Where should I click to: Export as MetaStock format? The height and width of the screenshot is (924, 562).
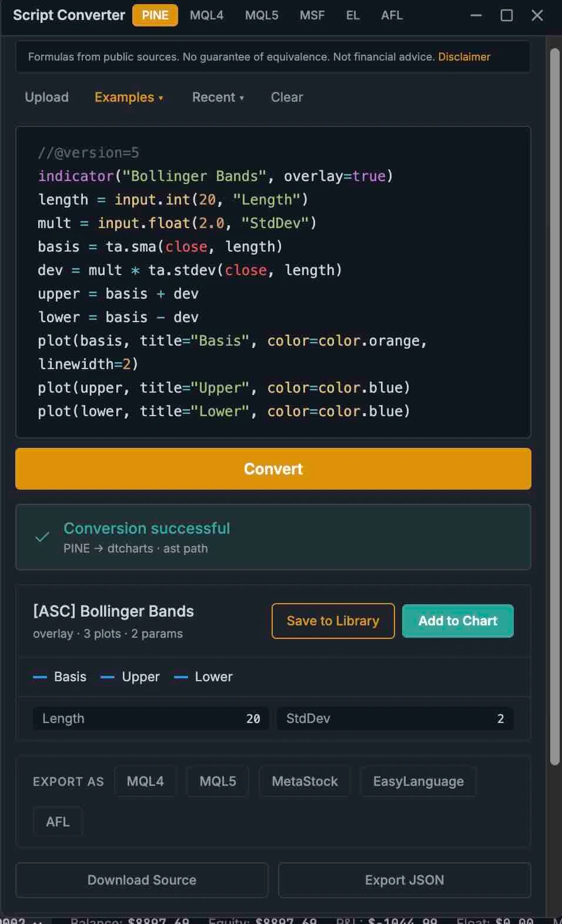[x=305, y=781]
